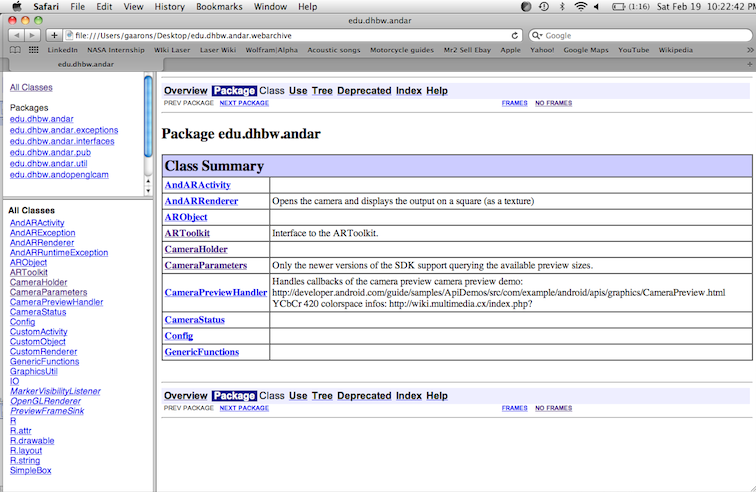Select edu.dhbw.andar.exceptions in packages list
Image resolution: width=756 pixels, height=492 pixels.
point(64,130)
